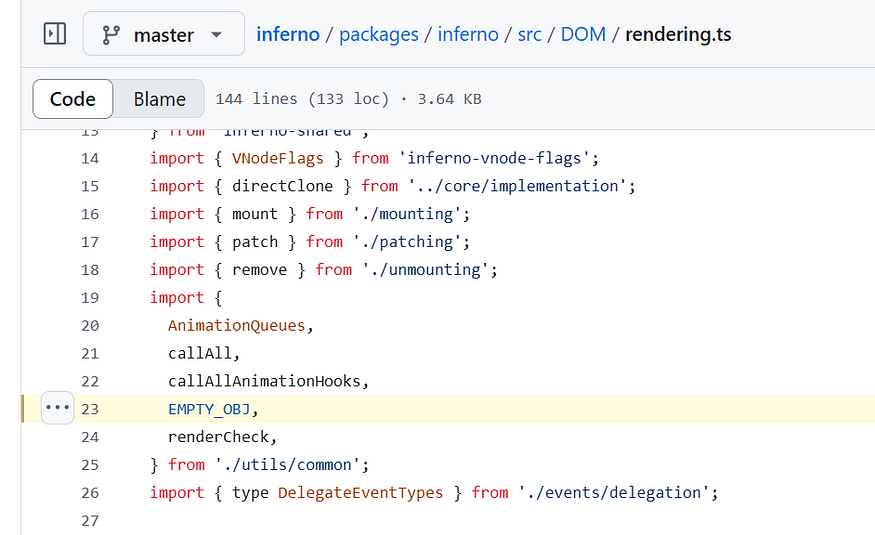This screenshot has height=535, width=875.
Task: Select line number 25
Action: (90, 465)
